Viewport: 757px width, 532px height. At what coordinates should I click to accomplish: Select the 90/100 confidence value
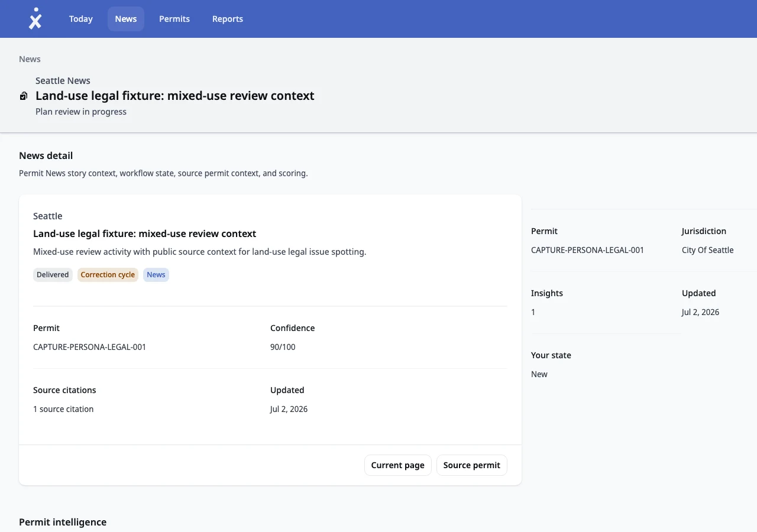[283, 347]
